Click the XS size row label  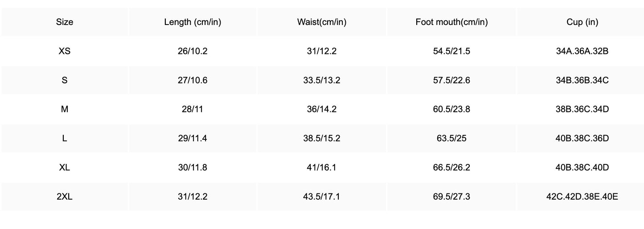65,51
